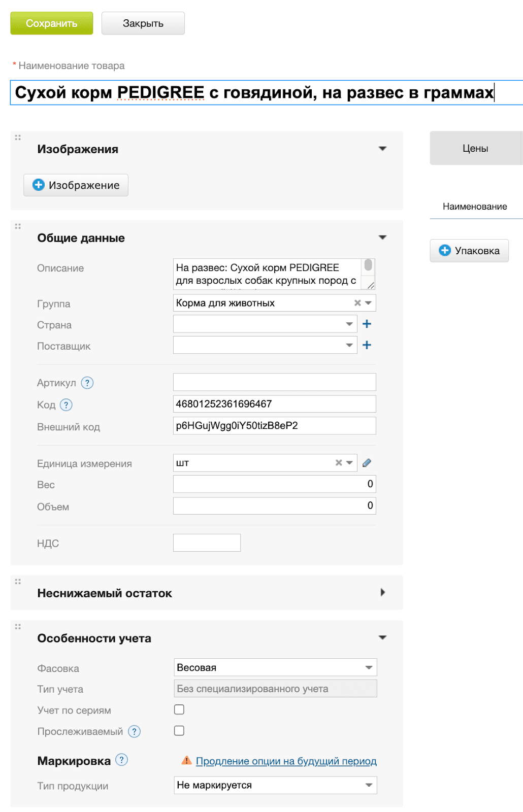
Task: Clear the Группа field with the X icon
Action: [357, 303]
